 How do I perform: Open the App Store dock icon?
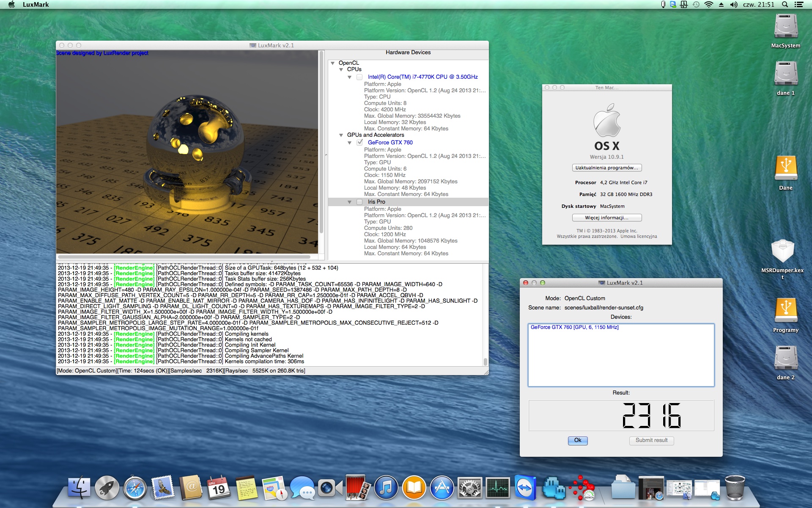click(x=442, y=488)
